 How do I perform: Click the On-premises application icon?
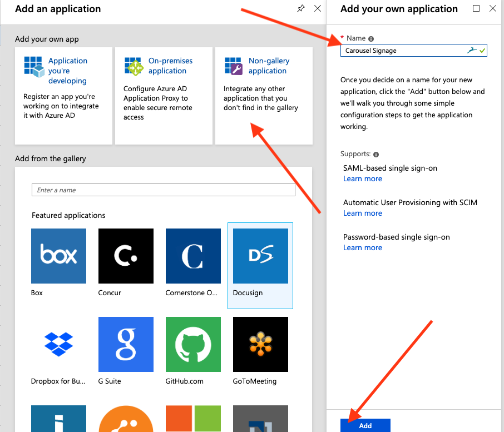click(x=134, y=67)
